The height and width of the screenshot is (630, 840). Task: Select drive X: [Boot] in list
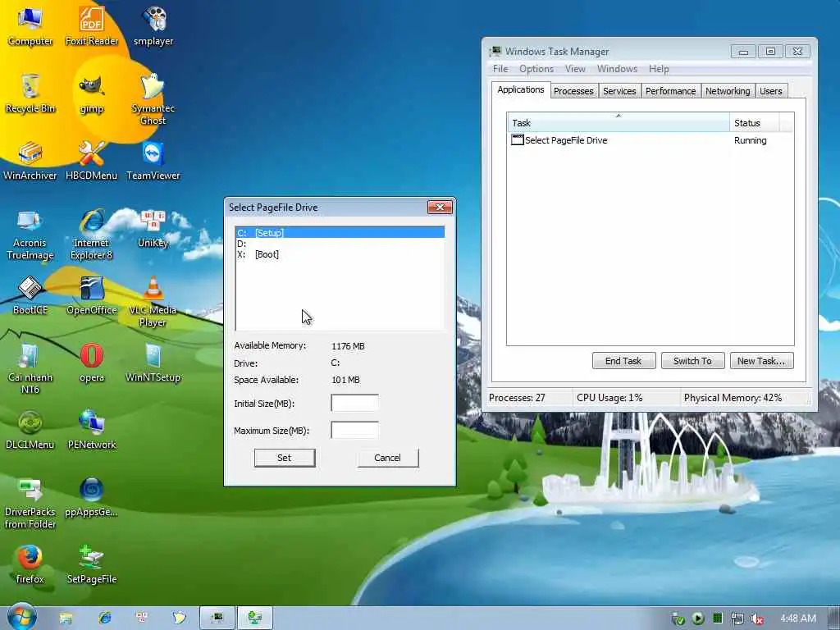(340, 254)
